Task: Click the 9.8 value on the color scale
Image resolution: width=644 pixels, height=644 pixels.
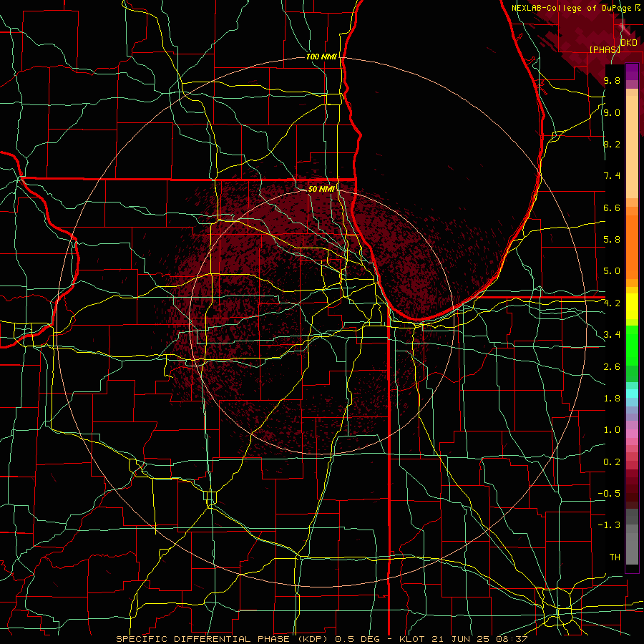Action: (612, 80)
